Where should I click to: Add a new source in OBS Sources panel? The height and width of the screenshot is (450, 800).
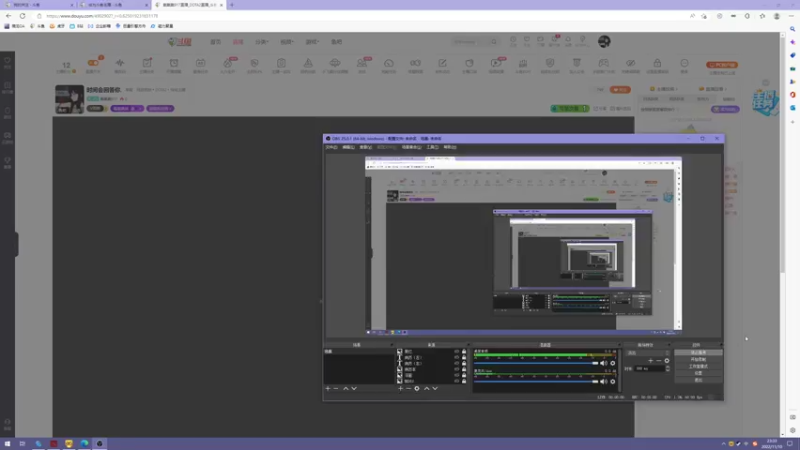coord(401,388)
